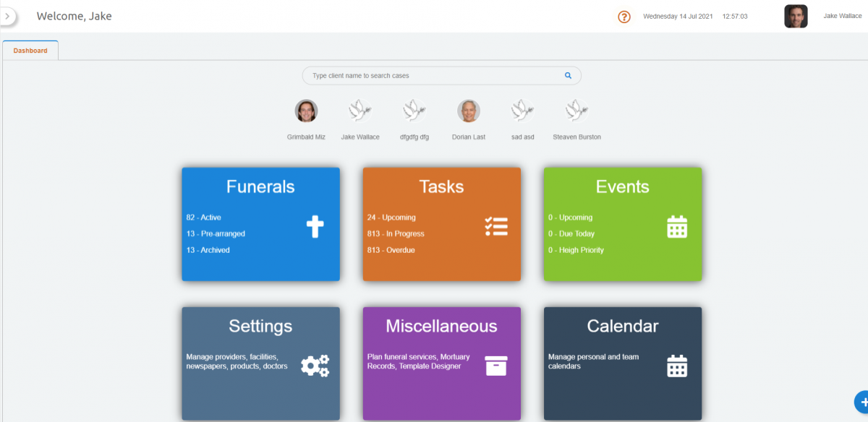The width and height of the screenshot is (868, 422).
Task: Click the search magnifier icon
Action: 568,75
